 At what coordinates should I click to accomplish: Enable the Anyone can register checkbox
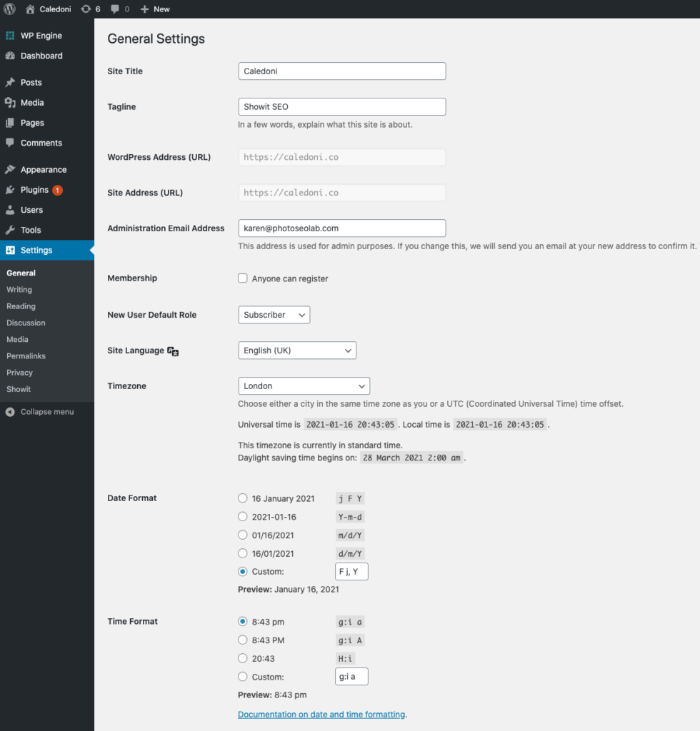243,278
